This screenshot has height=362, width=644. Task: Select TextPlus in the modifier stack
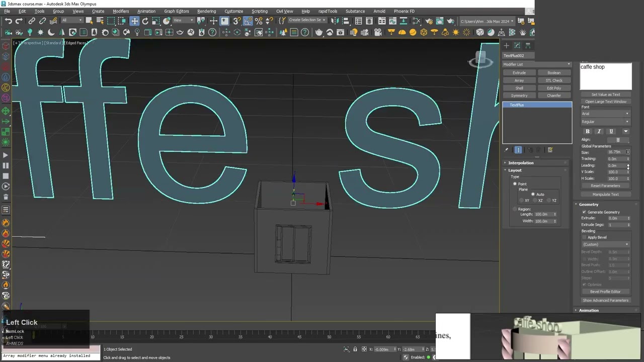tap(537, 105)
